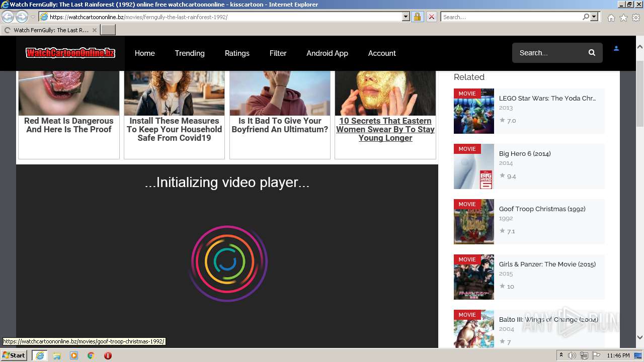The image size is (644, 362).
Task: Click the security lock icon
Action: (x=417, y=17)
